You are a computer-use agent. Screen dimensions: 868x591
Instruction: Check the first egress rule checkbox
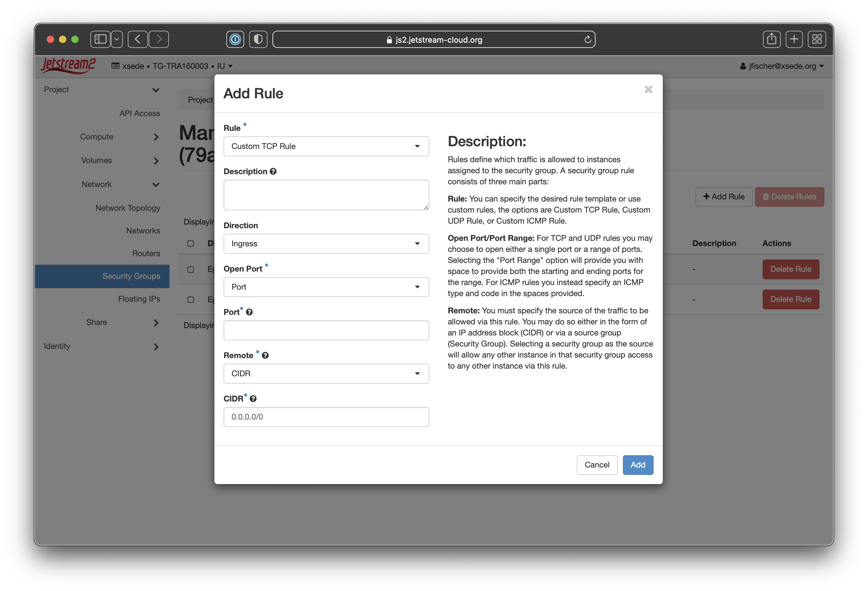(x=190, y=270)
